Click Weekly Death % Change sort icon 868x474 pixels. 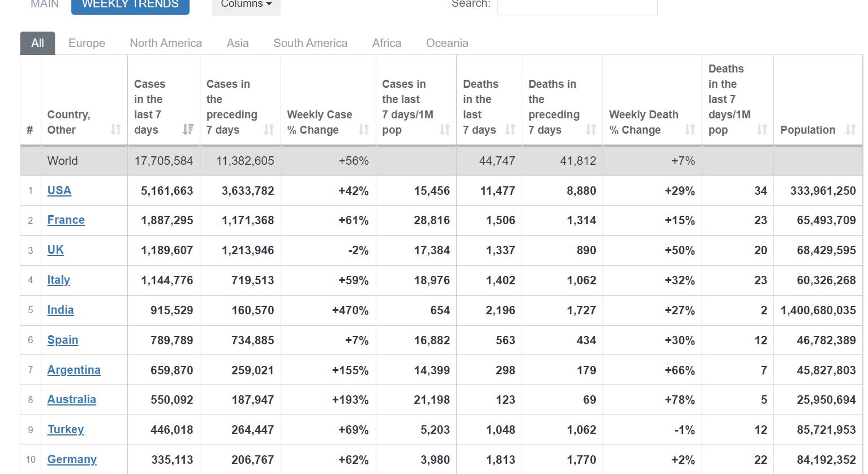[x=690, y=130]
